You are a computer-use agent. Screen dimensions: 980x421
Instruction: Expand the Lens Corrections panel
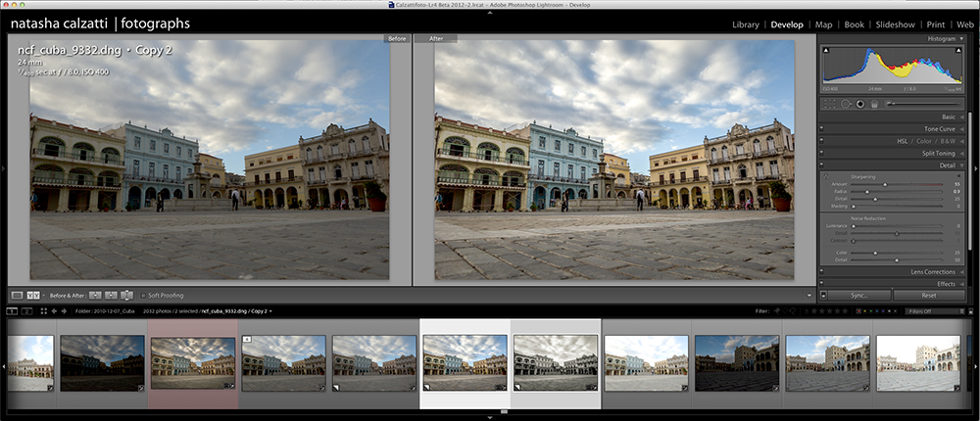(961, 272)
